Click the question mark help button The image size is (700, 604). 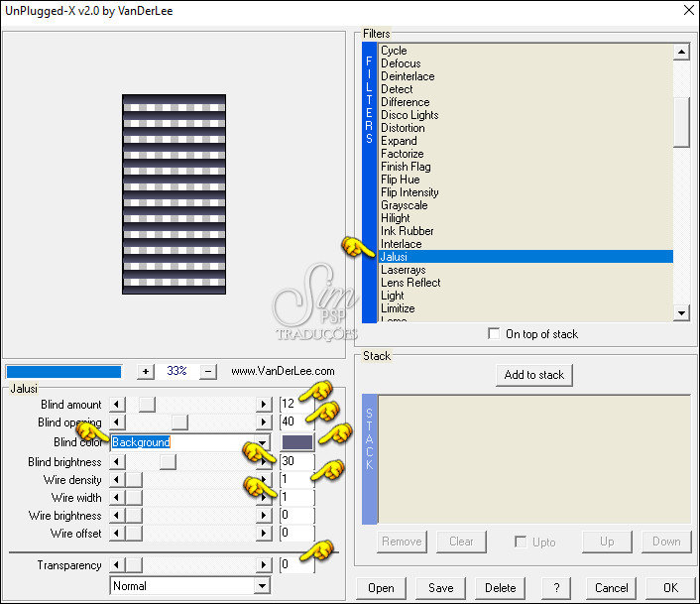(x=556, y=587)
